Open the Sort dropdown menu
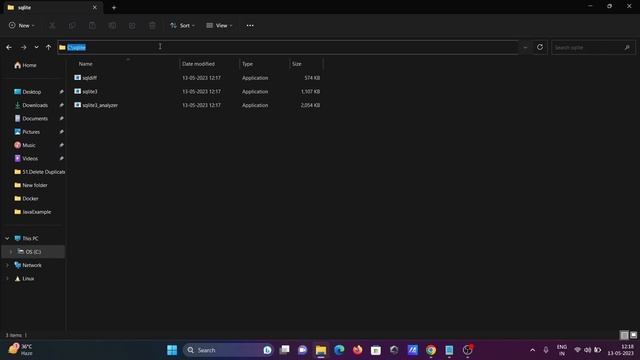 182,25
